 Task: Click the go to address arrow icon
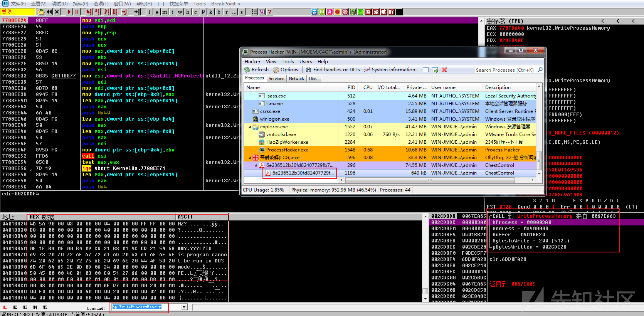(x=137, y=12)
